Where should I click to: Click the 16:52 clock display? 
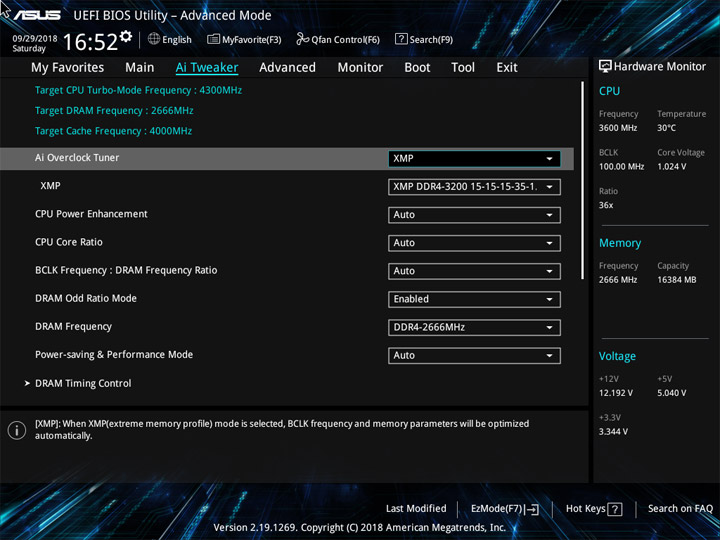(x=90, y=42)
